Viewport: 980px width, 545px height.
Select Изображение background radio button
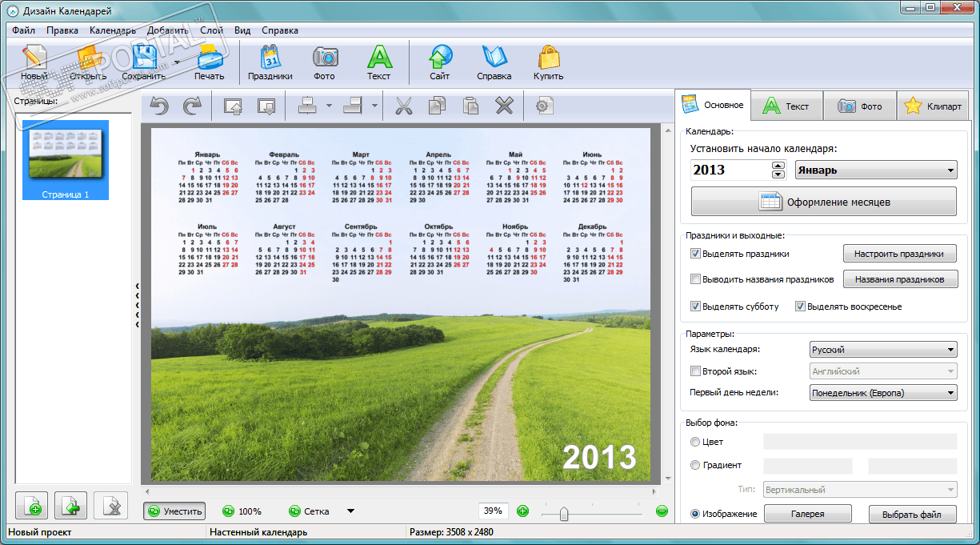click(x=694, y=514)
